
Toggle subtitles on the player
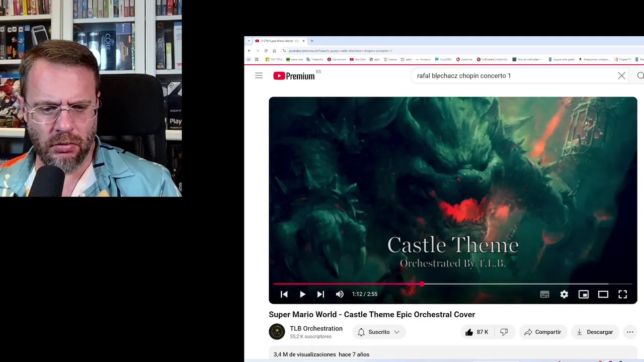[x=544, y=294]
